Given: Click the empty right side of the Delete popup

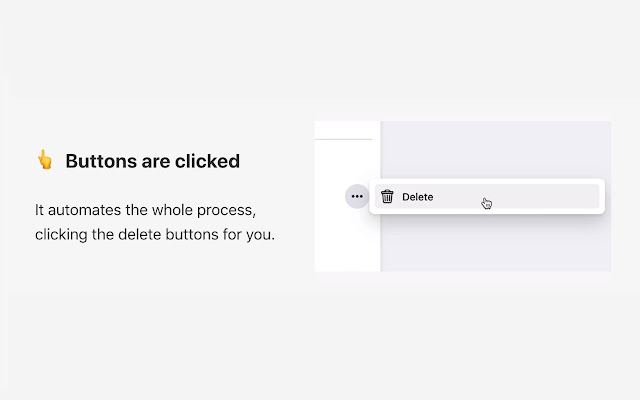Looking at the screenshot, I should coord(550,197).
